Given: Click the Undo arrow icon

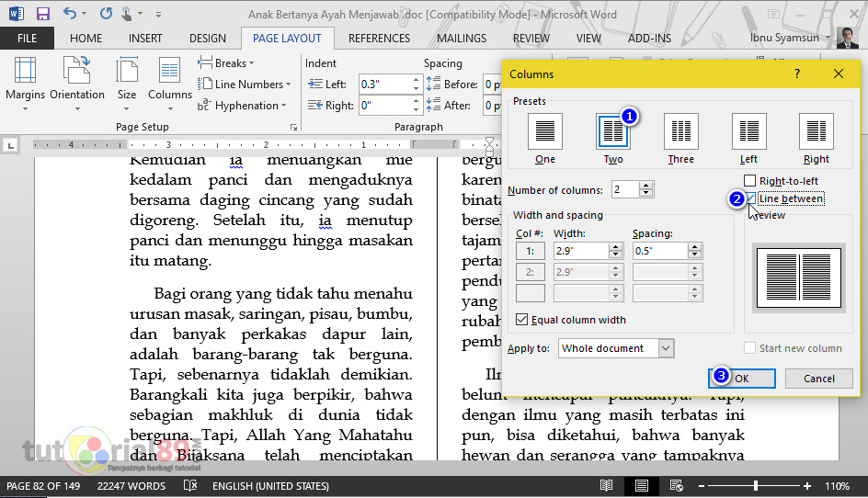Looking at the screenshot, I should coord(69,13).
